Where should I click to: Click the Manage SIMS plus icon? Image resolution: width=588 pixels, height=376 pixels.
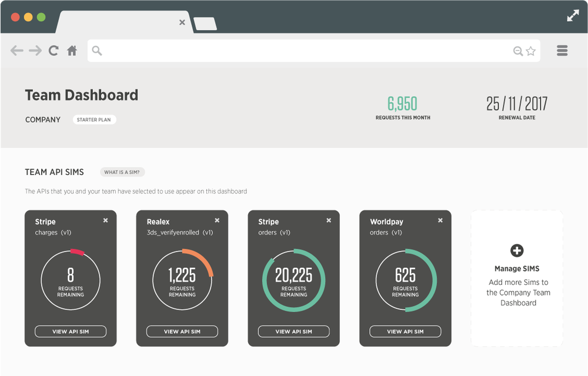coord(517,250)
